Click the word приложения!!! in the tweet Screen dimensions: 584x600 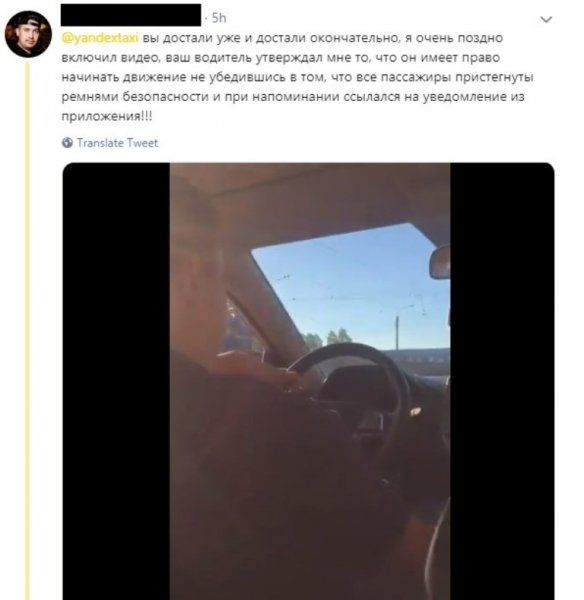coord(107,116)
